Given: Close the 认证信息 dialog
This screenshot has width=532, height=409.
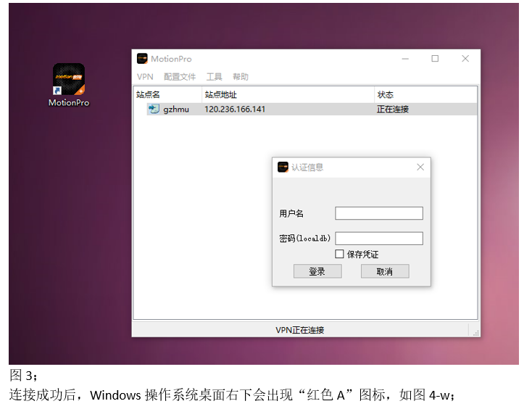Looking at the screenshot, I should (x=420, y=167).
